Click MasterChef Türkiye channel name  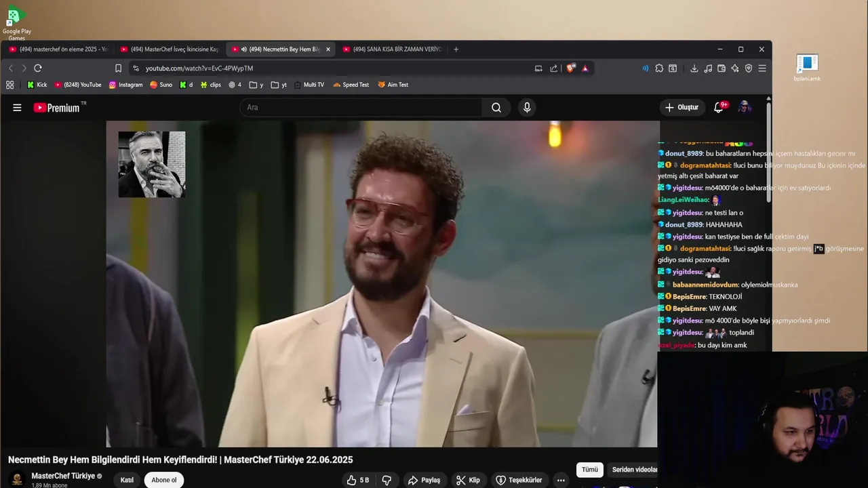pyautogui.click(x=63, y=476)
